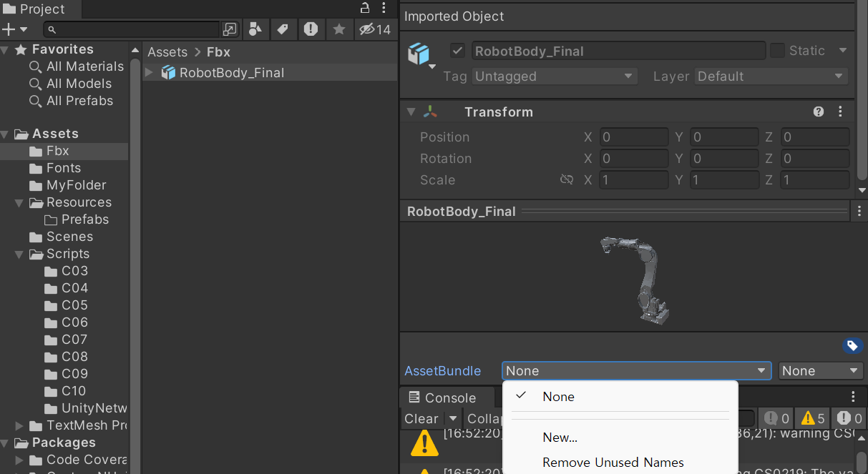Viewport: 868px width, 474px height.
Task: Click the Rotation Y field
Action: (724, 159)
